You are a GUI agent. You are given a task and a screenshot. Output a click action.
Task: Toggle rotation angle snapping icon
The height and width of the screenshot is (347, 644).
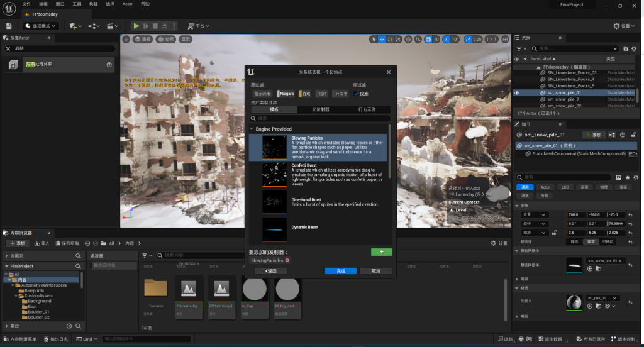click(447, 40)
